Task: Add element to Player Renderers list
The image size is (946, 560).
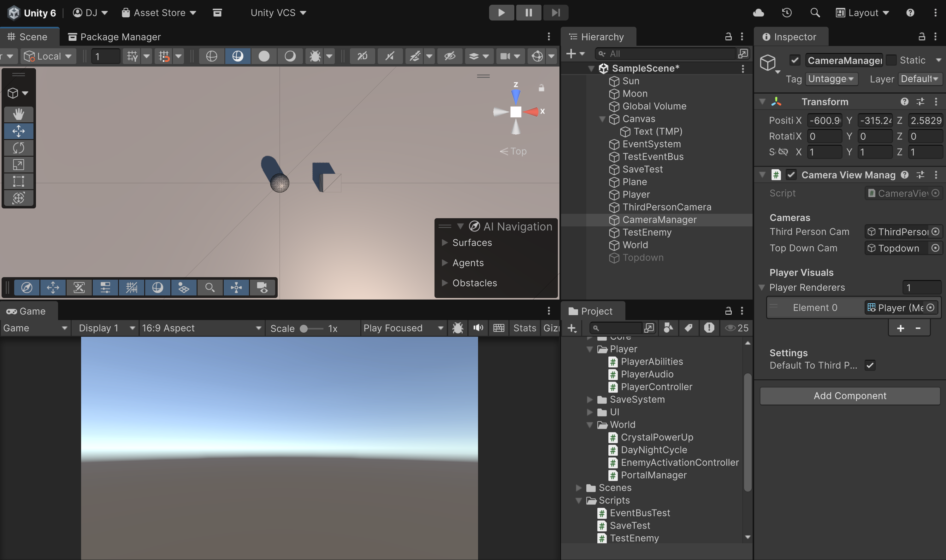Action: (900, 328)
